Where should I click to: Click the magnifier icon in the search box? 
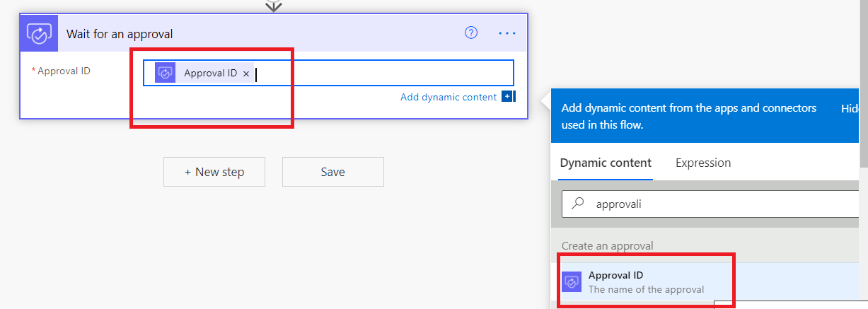tap(578, 204)
